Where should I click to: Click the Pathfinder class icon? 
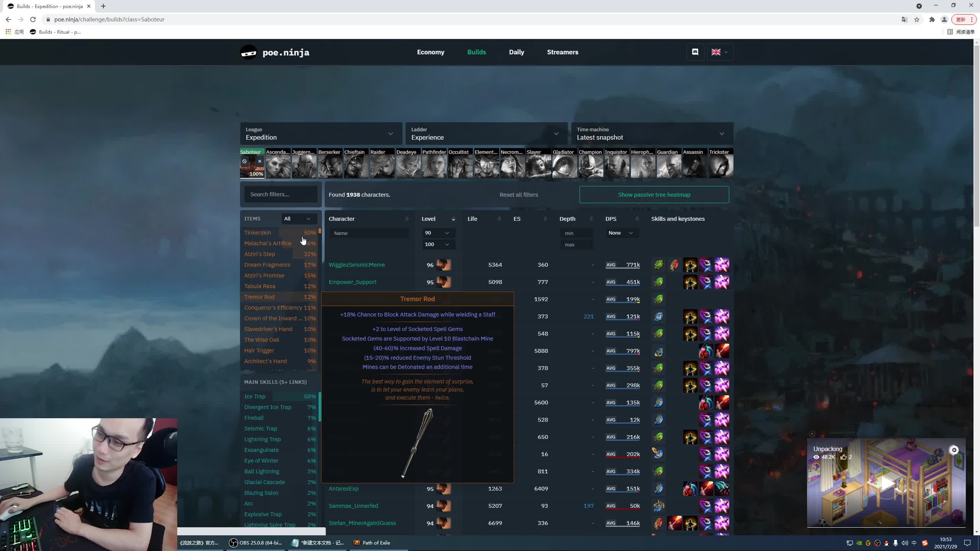tap(433, 163)
